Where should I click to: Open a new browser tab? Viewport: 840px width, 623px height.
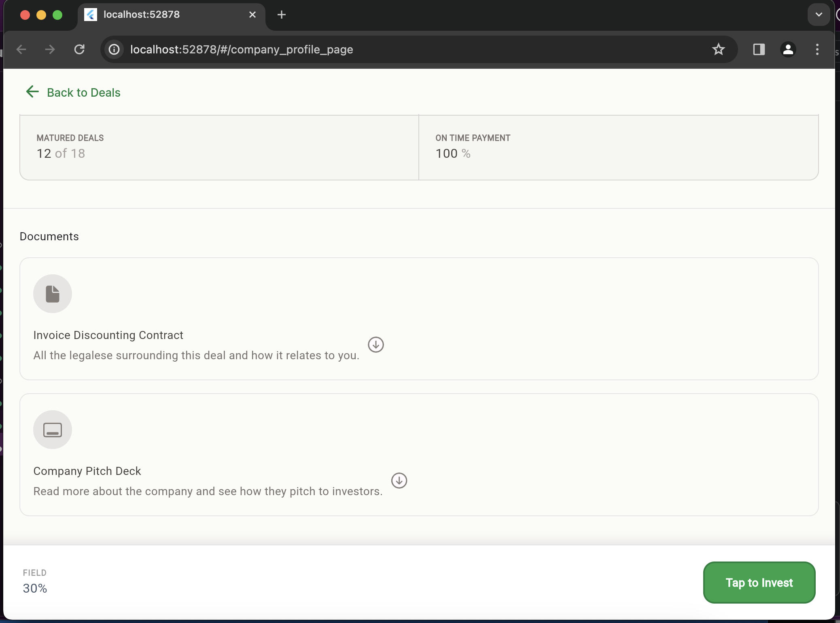pos(282,15)
